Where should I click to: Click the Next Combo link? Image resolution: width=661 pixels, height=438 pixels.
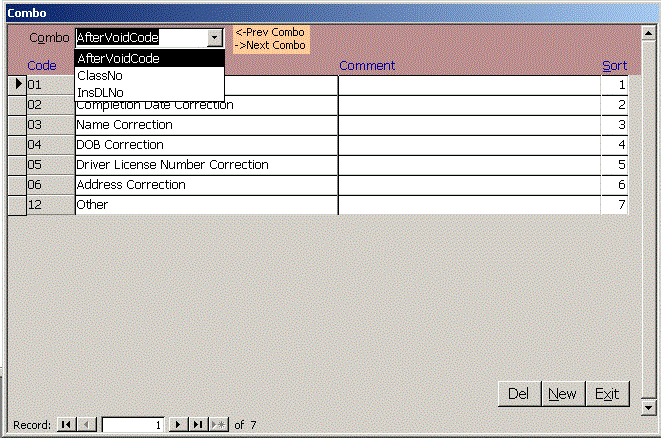tap(270, 46)
